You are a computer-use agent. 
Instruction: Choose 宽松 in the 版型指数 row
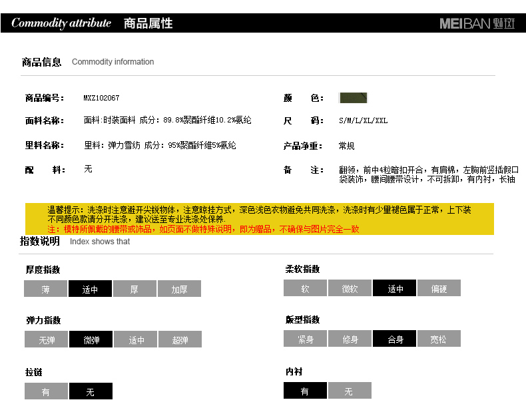point(439,339)
